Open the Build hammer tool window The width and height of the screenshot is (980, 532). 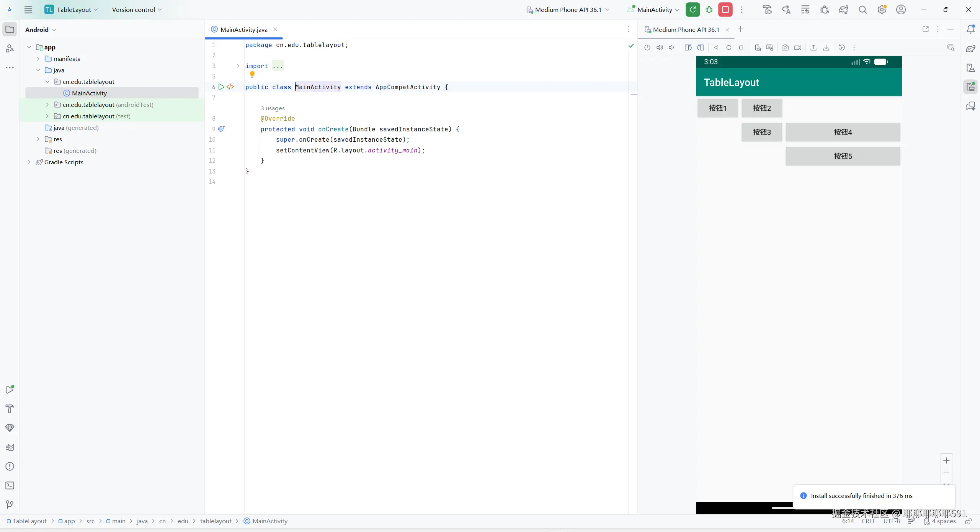point(10,409)
